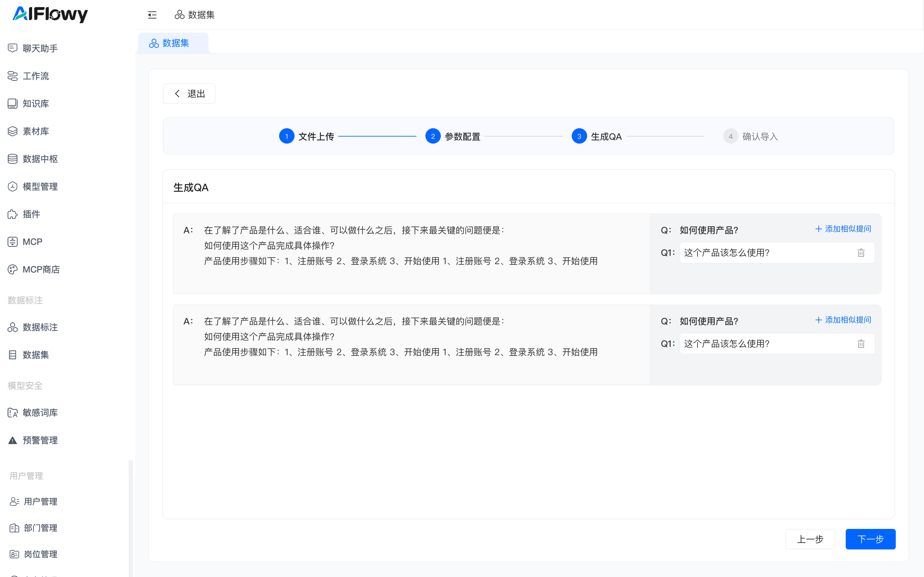Image resolution: width=924 pixels, height=577 pixels.
Task: Click 添加相似提问 in the first QA card
Action: (843, 229)
